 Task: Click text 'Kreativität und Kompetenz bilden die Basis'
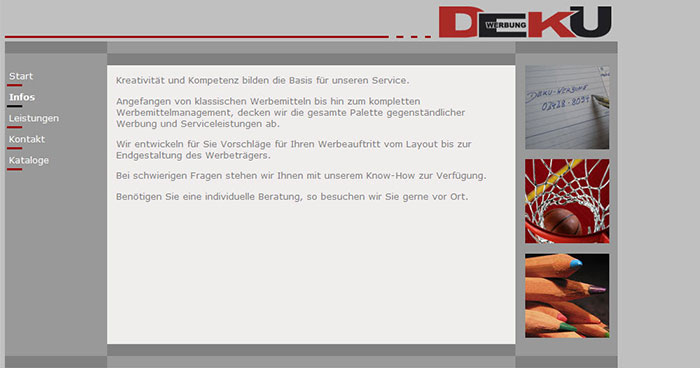(x=214, y=80)
